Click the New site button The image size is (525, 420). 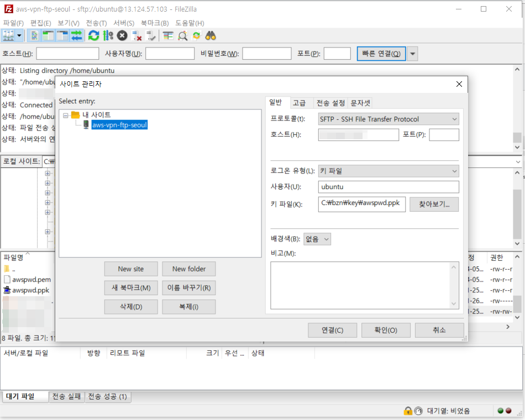point(131,269)
